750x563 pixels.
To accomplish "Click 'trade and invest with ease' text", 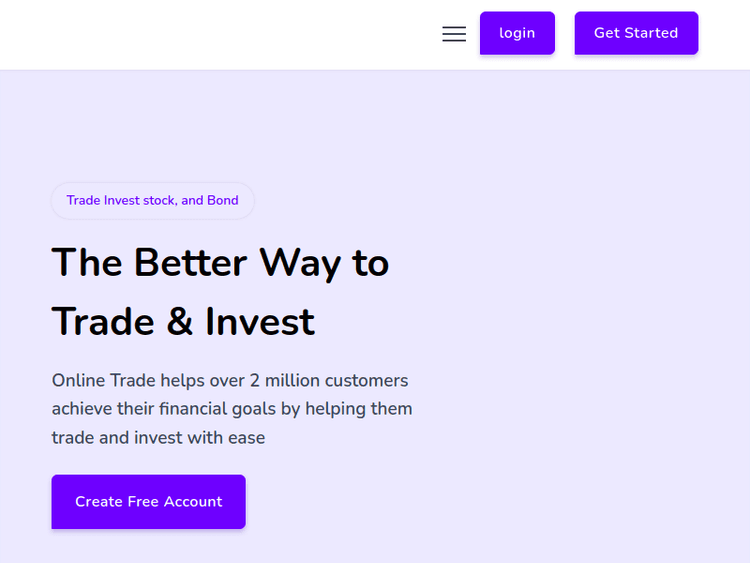I will tap(158, 438).
